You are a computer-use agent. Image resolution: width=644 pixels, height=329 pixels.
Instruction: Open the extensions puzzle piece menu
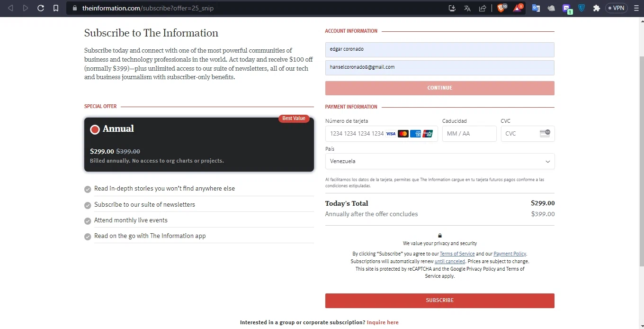[x=597, y=8]
